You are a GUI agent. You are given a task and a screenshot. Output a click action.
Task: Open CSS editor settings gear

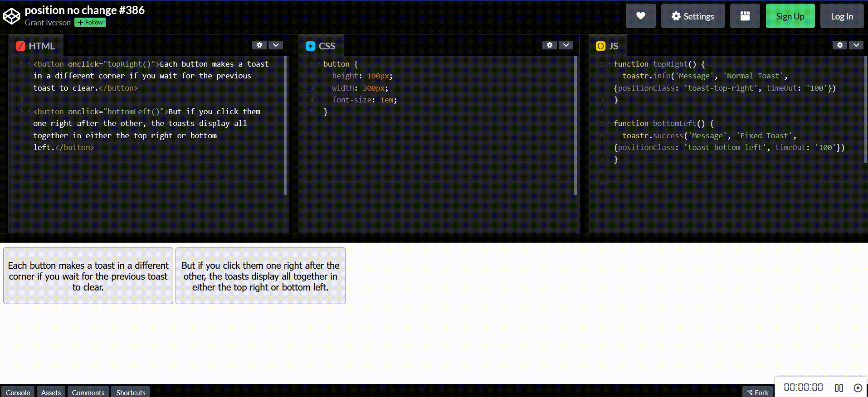click(549, 45)
